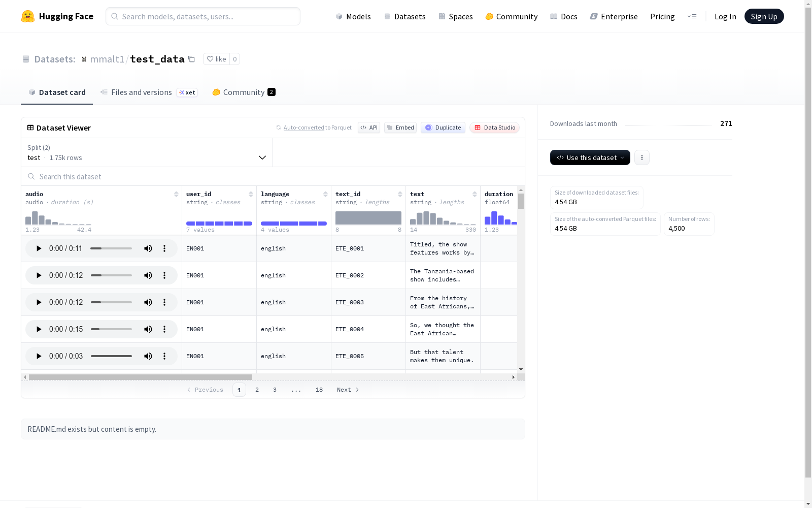This screenshot has width=812, height=508.
Task: Mute the audio in row ETE_0002
Action: (x=148, y=275)
